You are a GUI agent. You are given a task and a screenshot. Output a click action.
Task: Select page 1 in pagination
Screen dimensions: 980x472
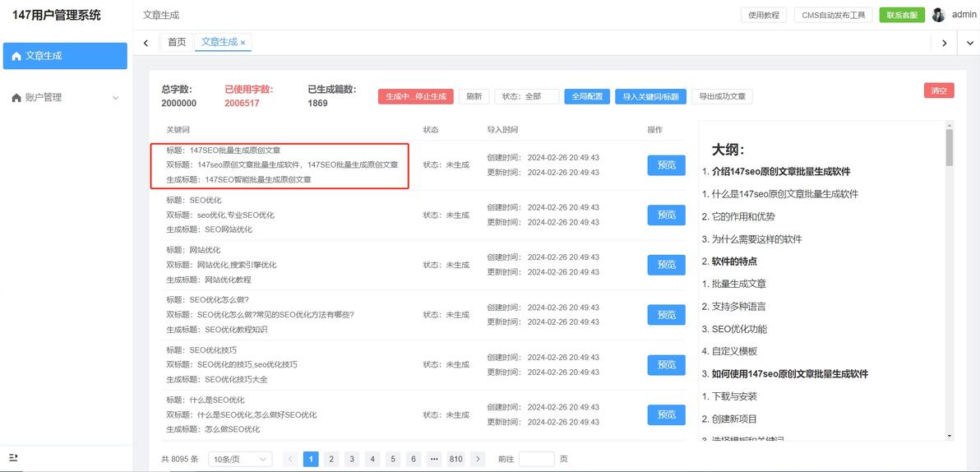click(x=311, y=459)
